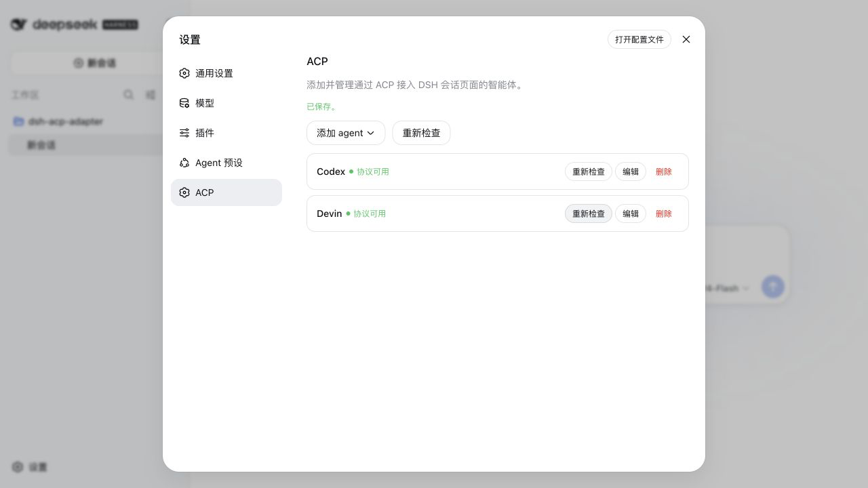The height and width of the screenshot is (488, 868).
Task: Open the Agent 预设 settings section
Action: pos(226,163)
